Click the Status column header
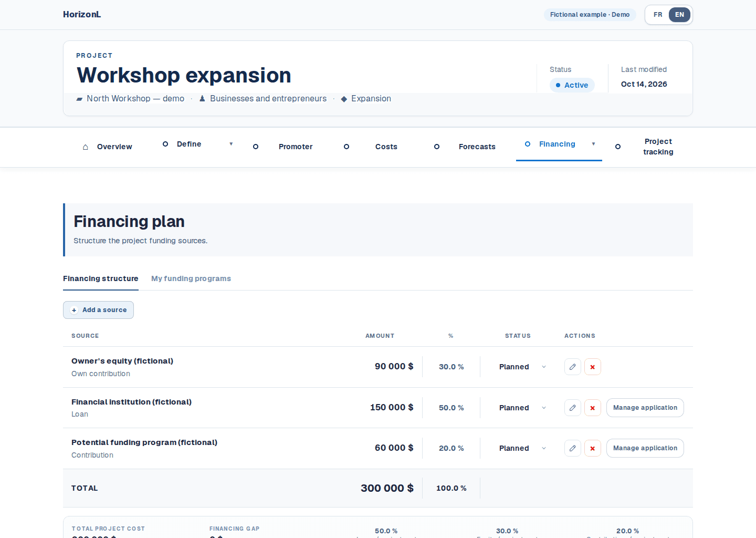 click(518, 336)
